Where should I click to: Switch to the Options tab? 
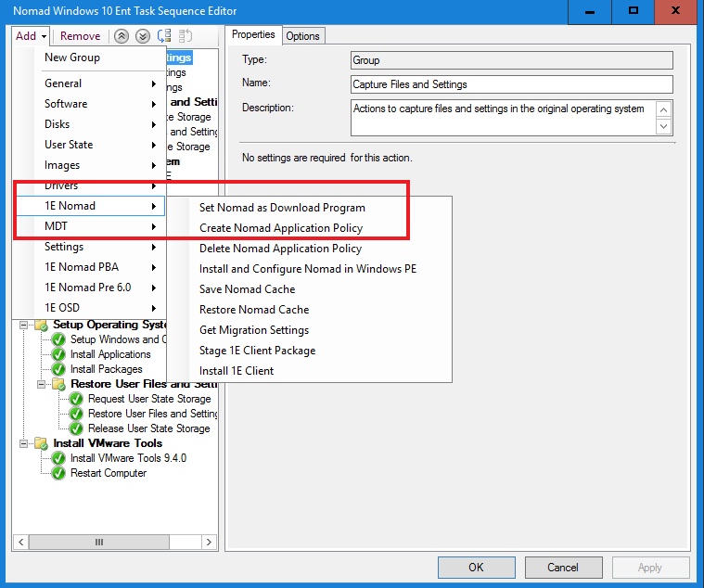pos(302,36)
